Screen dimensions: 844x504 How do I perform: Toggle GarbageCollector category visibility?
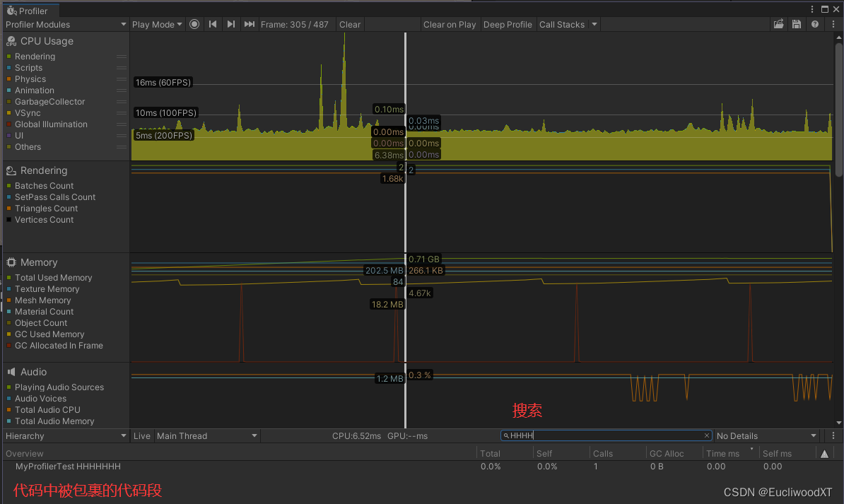(9, 102)
